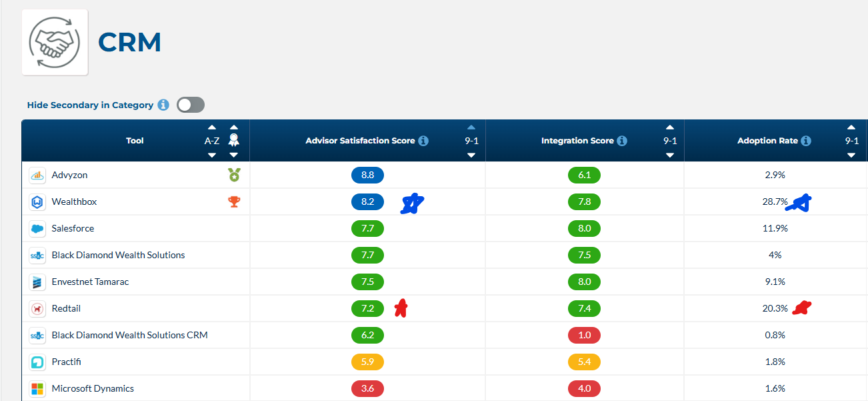
Task: Sort Adoption Rate descending arrow
Action: [x=851, y=155]
